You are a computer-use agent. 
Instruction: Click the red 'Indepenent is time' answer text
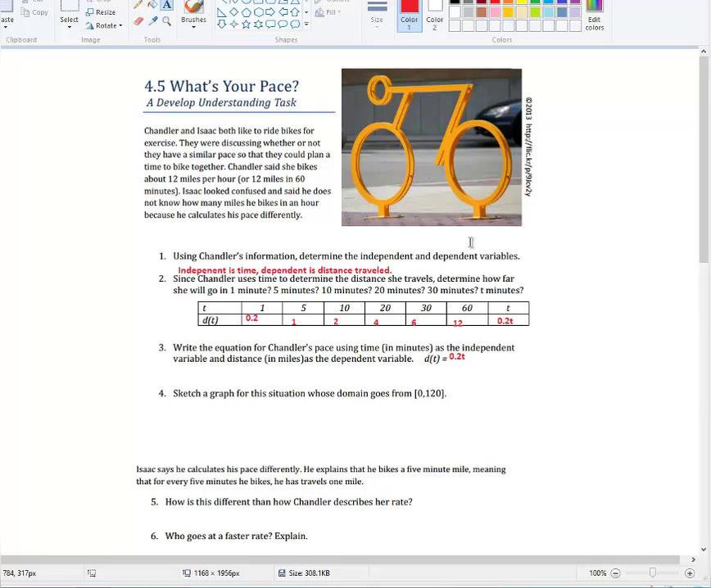point(284,270)
